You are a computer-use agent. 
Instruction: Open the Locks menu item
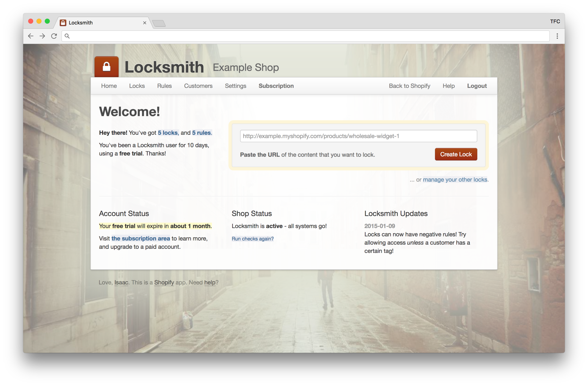coord(137,86)
